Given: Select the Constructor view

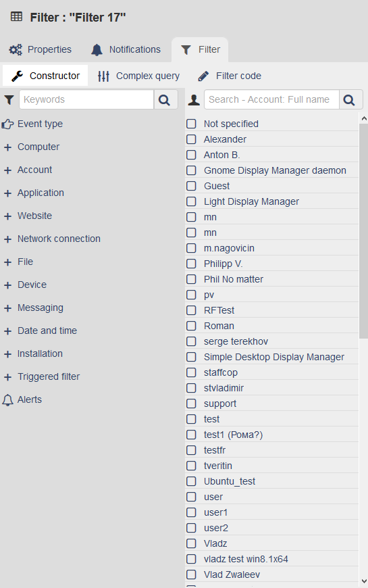Looking at the screenshot, I should click(x=45, y=76).
